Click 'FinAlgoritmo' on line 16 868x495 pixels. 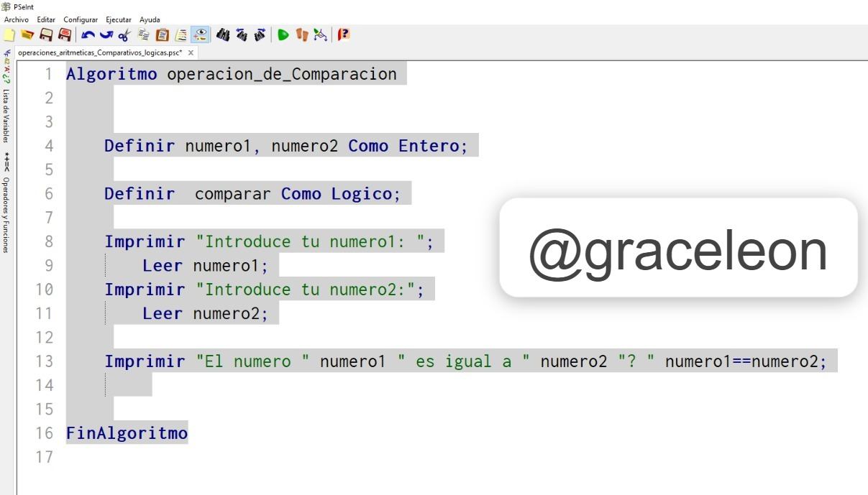(x=127, y=433)
